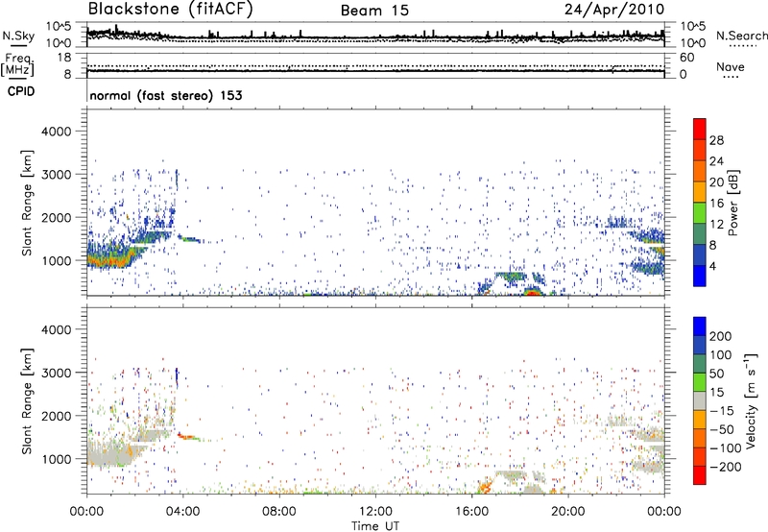Click the text normal (fast stereo) 153

[x=166, y=96]
